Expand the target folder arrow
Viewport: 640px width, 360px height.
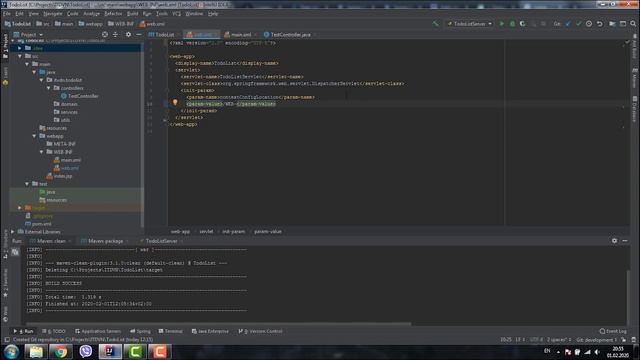click(x=20, y=208)
